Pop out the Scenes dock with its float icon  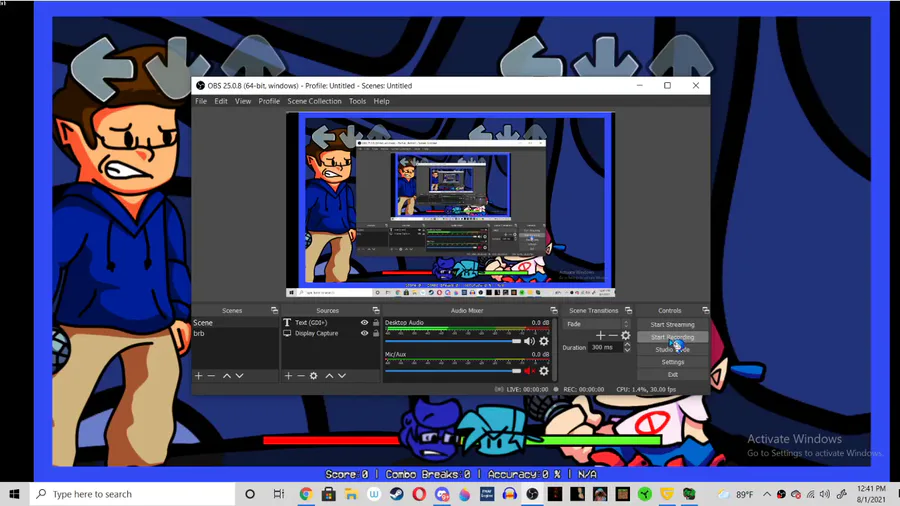coord(274,310)
